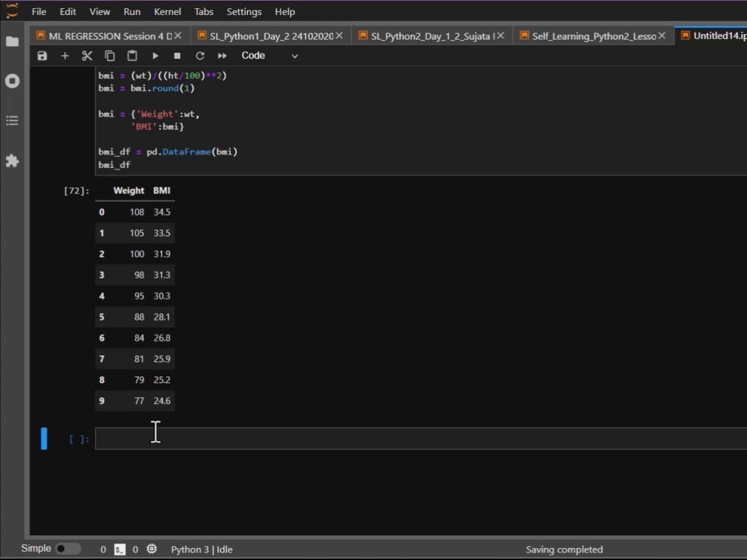Open the File Browser sidebar panel

coord(13,41)
